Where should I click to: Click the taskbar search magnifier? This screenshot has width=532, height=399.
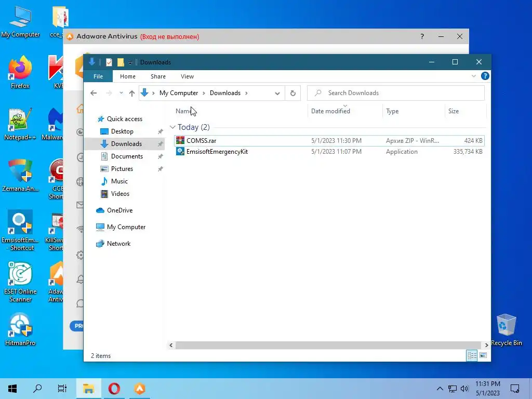[x=37, y=389]
